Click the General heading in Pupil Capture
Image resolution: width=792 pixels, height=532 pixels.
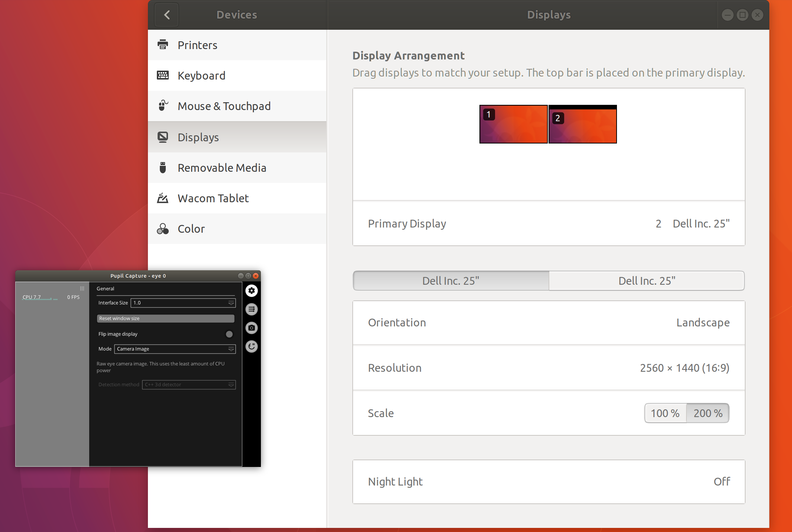click(105, 288)
